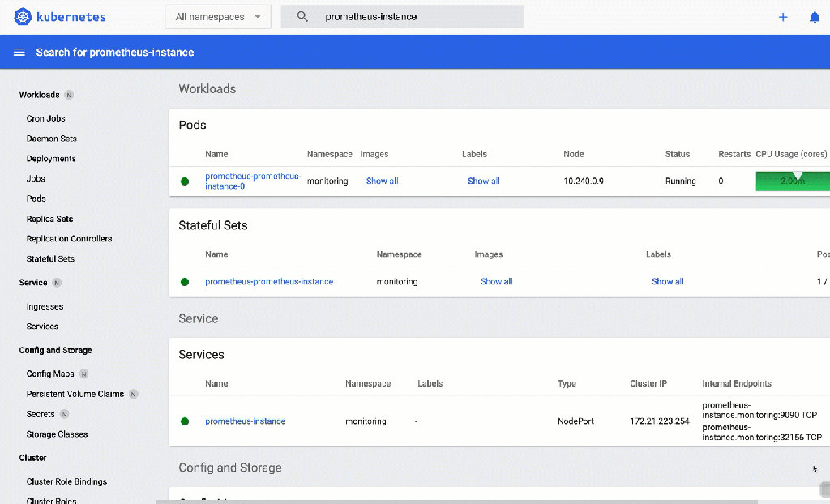
Task: Open the notifications bell
Action: (815, 17)
